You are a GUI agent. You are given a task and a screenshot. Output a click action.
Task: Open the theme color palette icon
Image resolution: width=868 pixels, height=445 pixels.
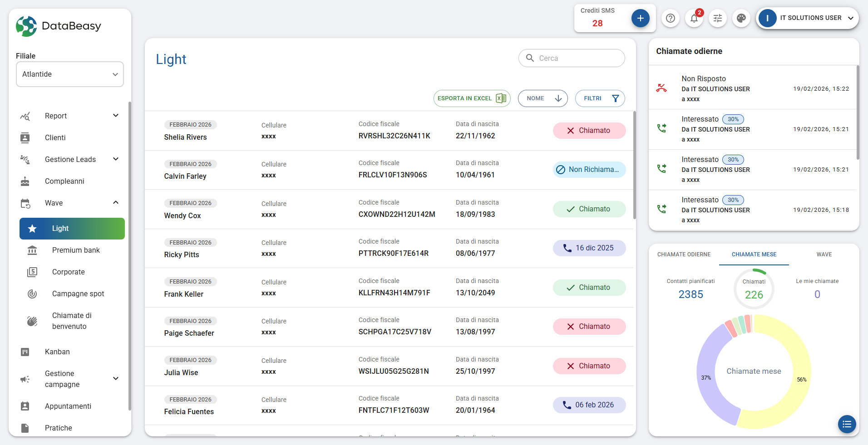tap(741, 18)
